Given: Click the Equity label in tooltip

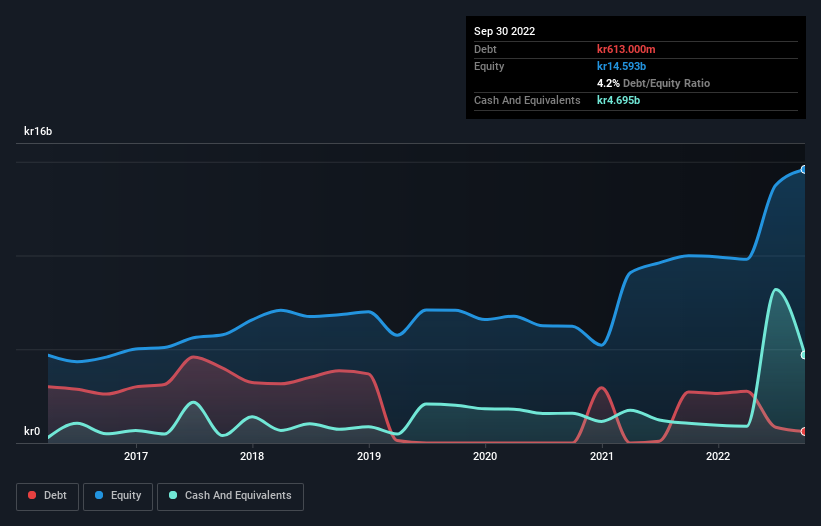Looking at the screenshot, I should coord(489,66).
